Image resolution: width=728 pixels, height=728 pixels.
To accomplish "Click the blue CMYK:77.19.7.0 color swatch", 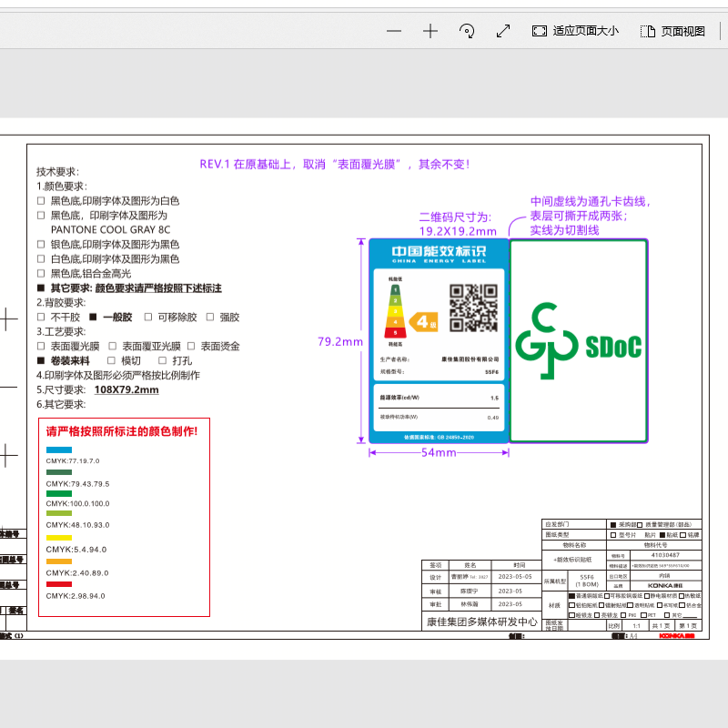I will tap(59, 450).
